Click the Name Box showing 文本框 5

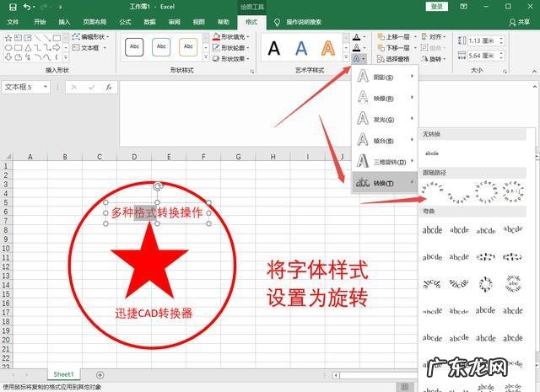(x=26, y=87)
